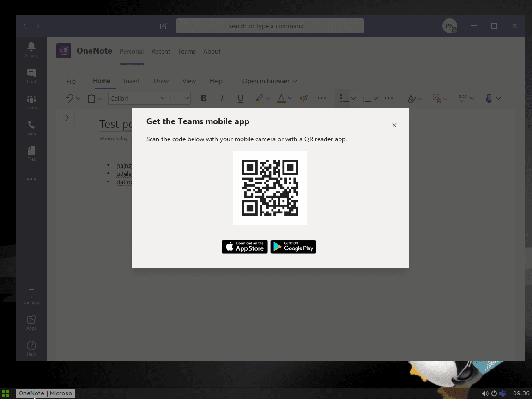This screenshot has width=532, height=399.
Task: Open the Teams icon in the sidebar
Action: tap(31, 102)
